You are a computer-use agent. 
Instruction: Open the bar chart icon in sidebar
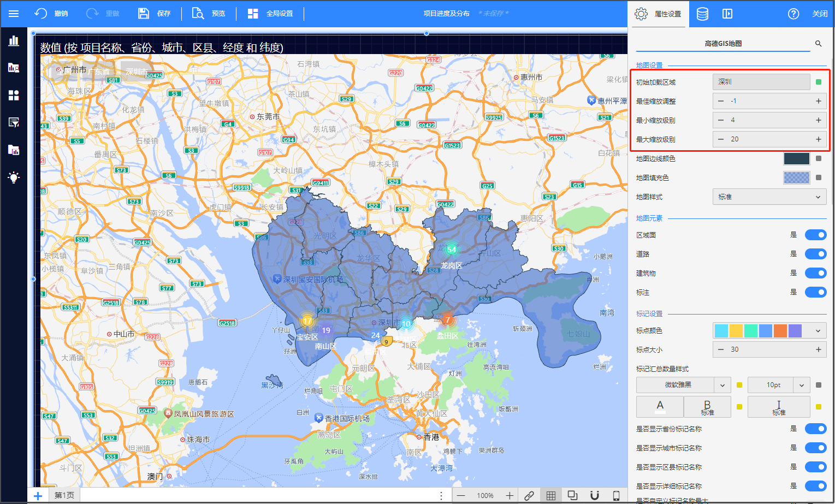point(14,40)
